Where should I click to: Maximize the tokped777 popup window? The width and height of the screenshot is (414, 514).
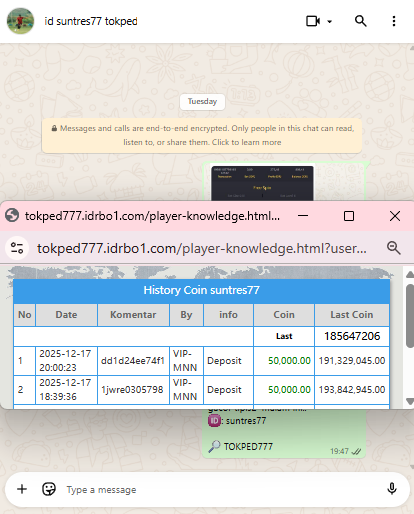click(x=349, y=216)
